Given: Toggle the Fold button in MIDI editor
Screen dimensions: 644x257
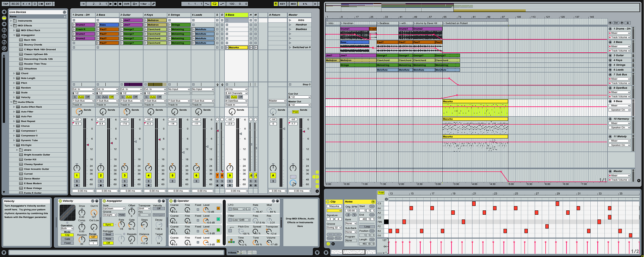Looking at the screenshot, I should pos(381,193).
